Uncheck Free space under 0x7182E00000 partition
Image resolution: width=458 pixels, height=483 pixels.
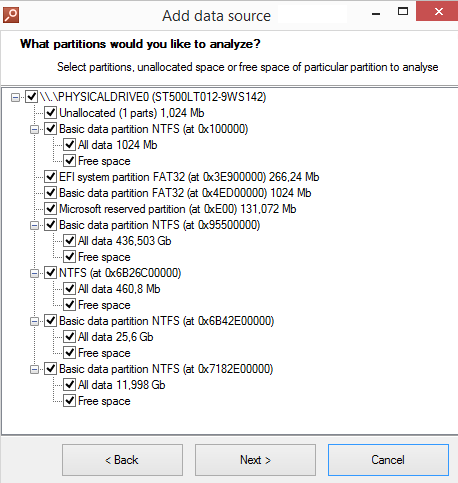pyautogui.click(x=69, y=401)
